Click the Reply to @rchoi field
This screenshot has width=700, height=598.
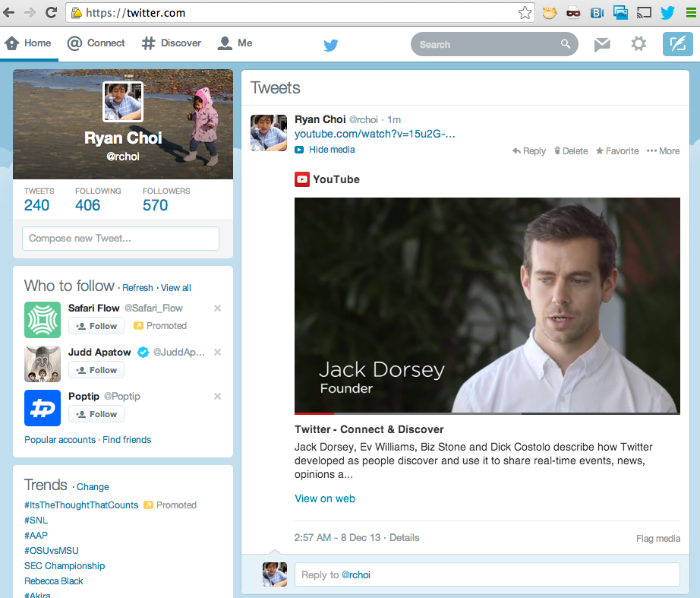[x=487, y=574]
